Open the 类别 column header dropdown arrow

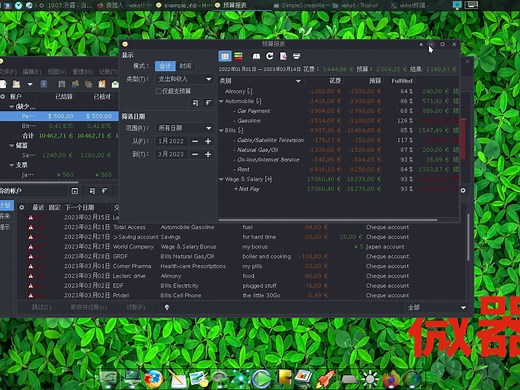coord(298,81)
